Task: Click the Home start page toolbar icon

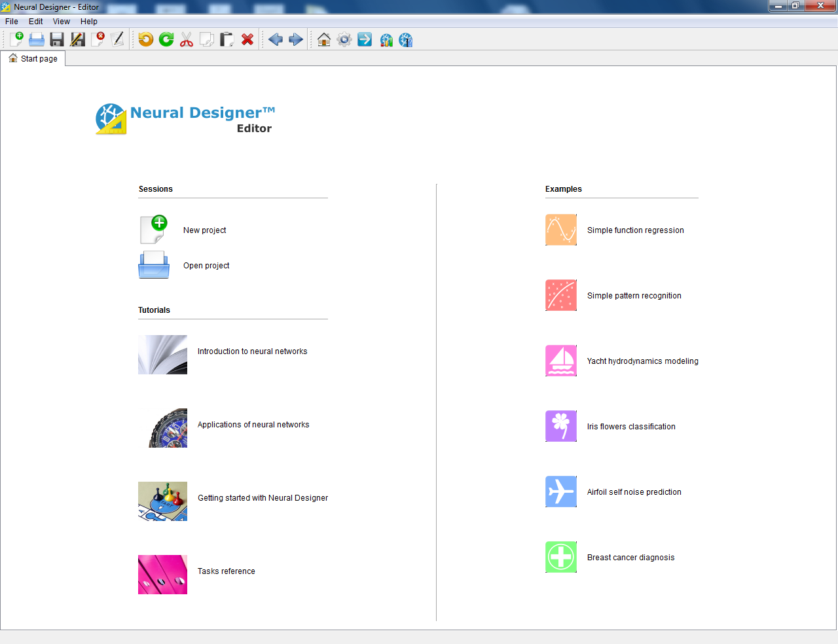Action: point(324,39)
